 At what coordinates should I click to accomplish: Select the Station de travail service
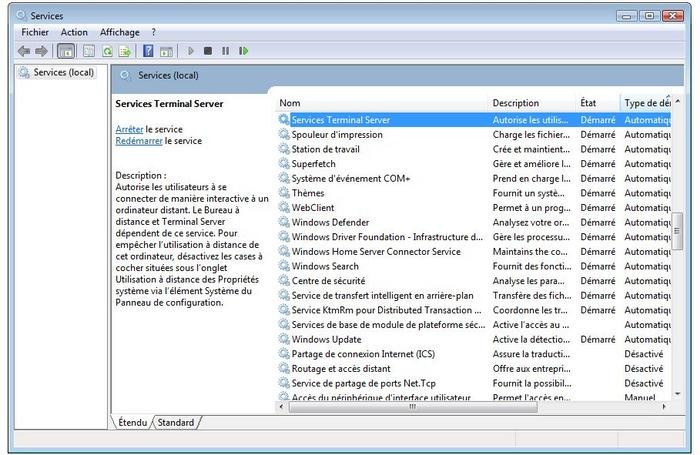click(474, 149)
